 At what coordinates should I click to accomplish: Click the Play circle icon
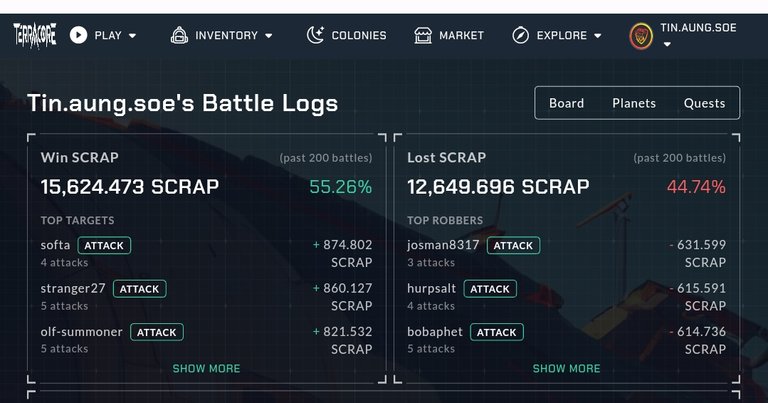coord(78,35)
